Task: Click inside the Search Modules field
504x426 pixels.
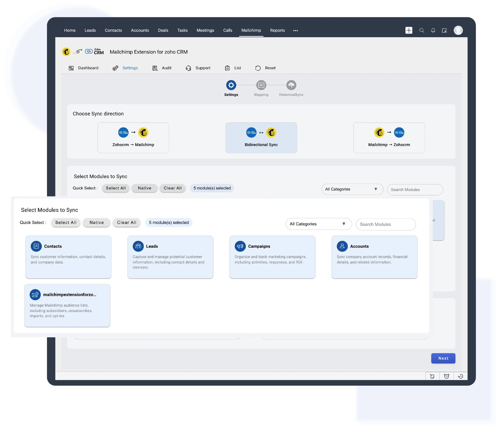Action: (386, 224)
